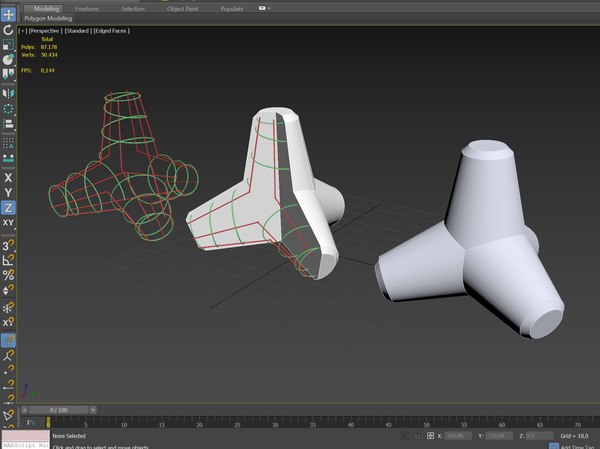
Task: Open the [Perspective] viewport view menu
Action: pyautogui.click(x=45, y=31)
